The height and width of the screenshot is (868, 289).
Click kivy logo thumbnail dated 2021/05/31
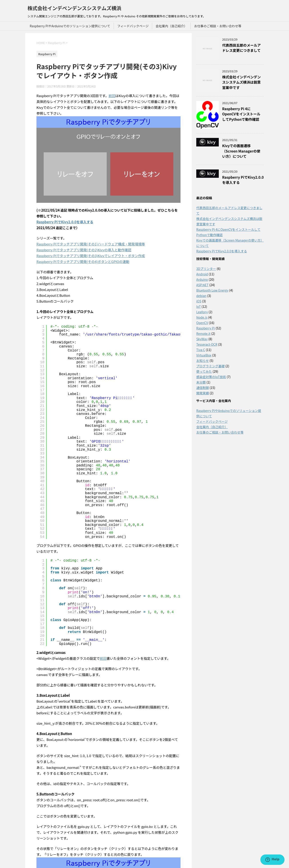click(x=207, y=142)
